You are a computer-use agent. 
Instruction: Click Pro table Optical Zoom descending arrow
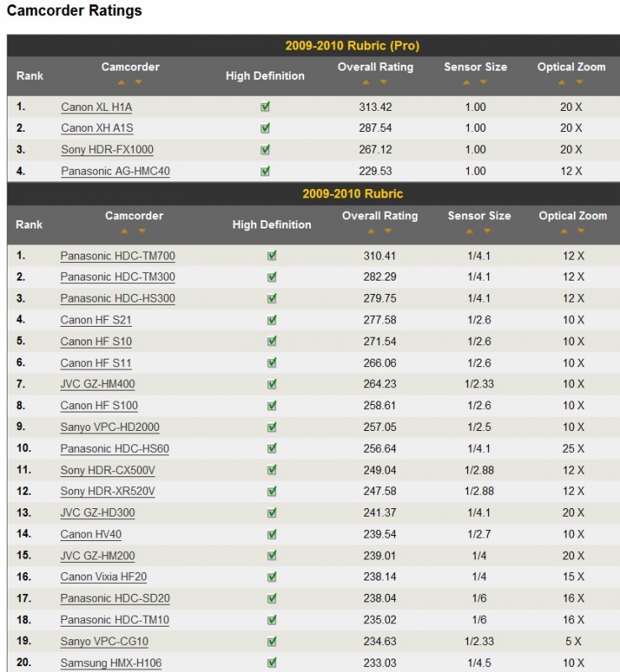[580, 82]
